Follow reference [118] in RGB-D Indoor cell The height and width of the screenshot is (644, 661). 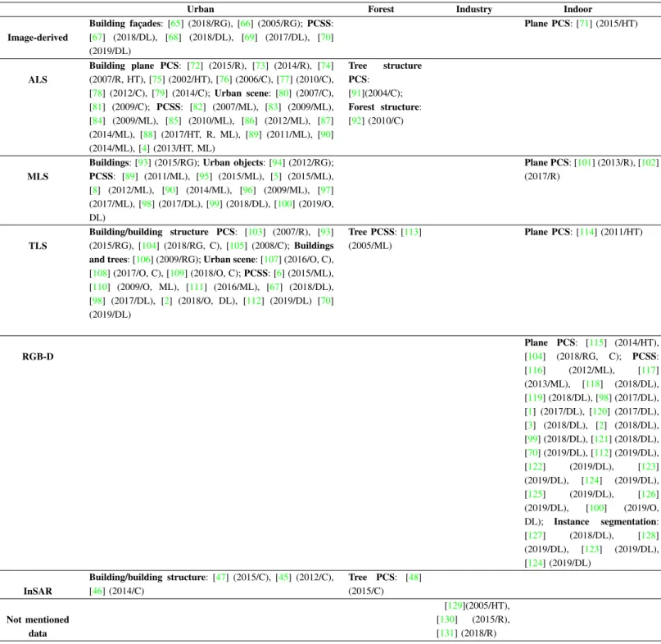tap(592, 384)
